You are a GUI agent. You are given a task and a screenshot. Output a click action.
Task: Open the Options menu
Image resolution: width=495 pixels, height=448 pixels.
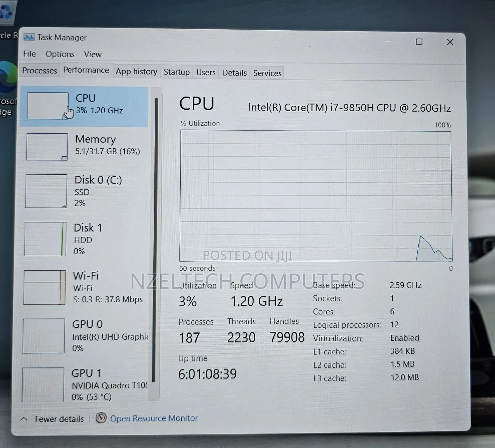tap(60, 54)
